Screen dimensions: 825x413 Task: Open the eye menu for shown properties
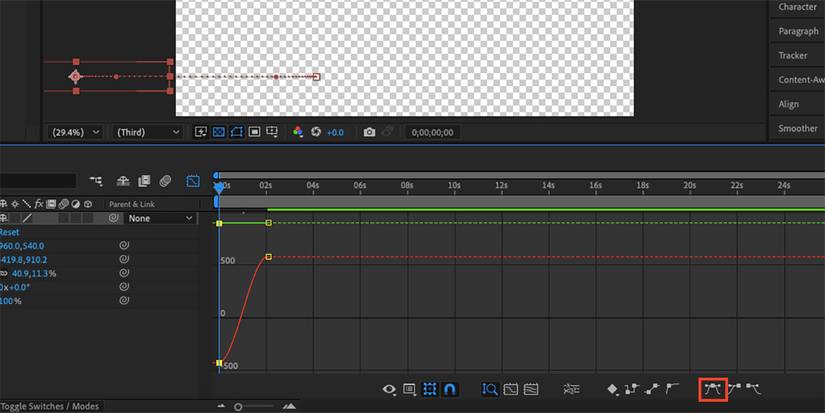point(389,389)
